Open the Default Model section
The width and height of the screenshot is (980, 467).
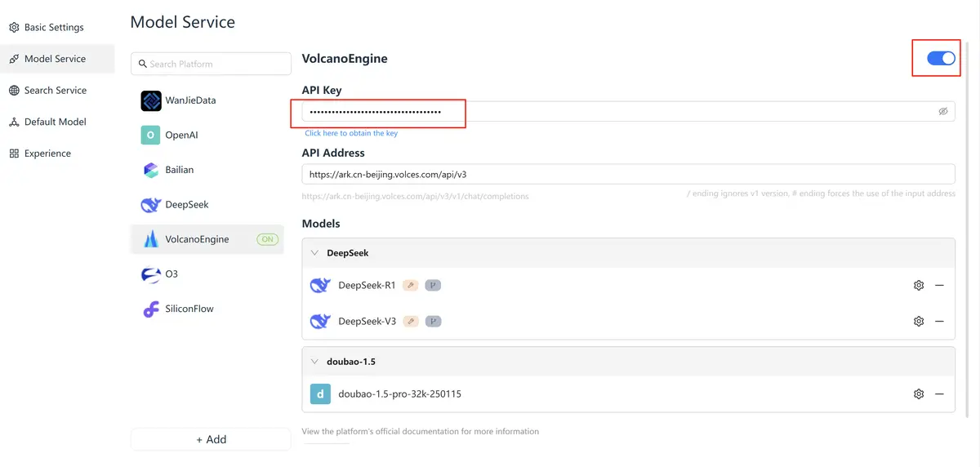pyautogui.click(x=55, y=122)
